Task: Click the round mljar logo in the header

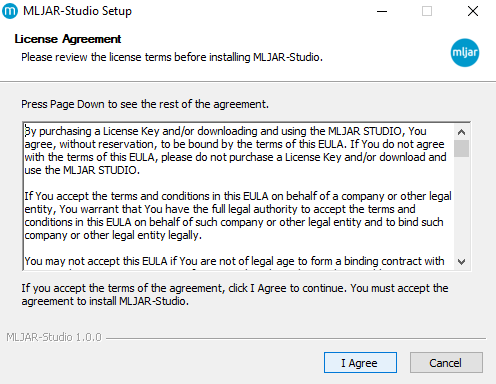Action: [x=465, y=53]
